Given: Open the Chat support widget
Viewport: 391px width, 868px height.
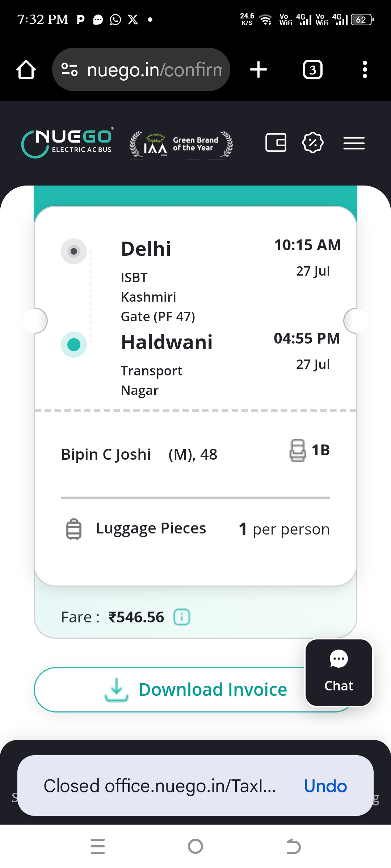Looking at the screenshot, I should pyautogui.click(x=339, y=672).
